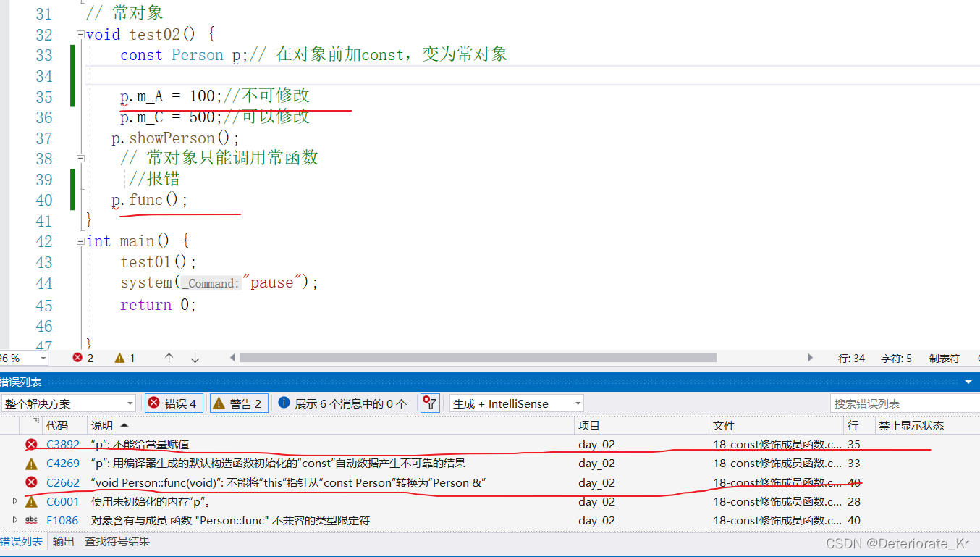Click the error count indicator showing 2
Screen dimensions: 980x557
pos(83,358)
